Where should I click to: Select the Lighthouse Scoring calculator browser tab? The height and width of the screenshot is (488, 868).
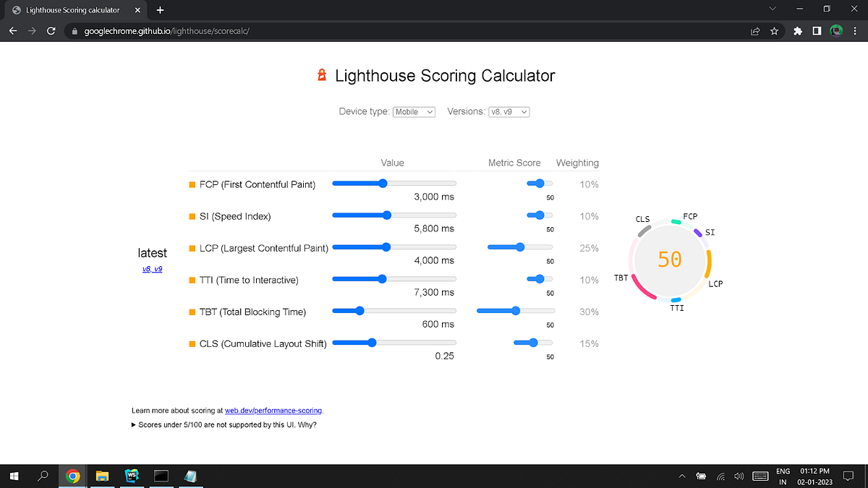[72, 10]
